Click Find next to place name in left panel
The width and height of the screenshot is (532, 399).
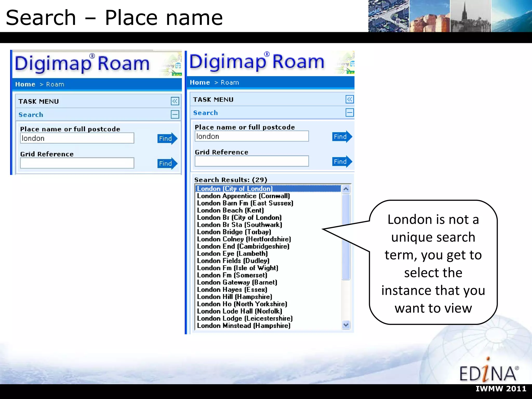point(167,138)
